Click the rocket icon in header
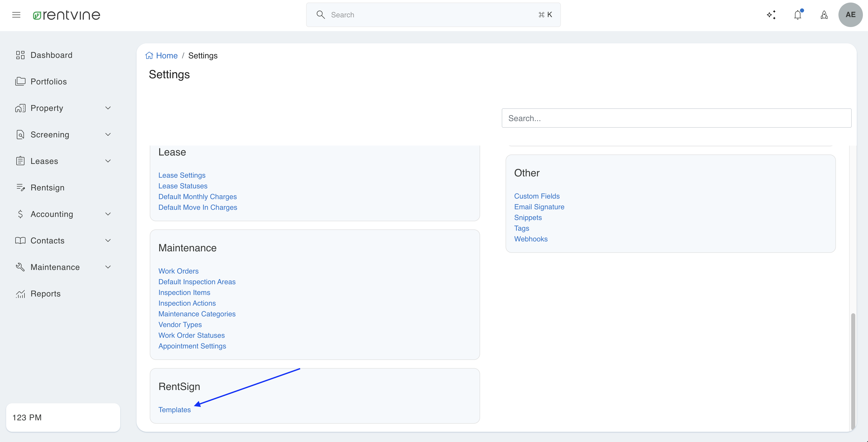This screenshot has width=868, height=442. click(x=824, y=15)
